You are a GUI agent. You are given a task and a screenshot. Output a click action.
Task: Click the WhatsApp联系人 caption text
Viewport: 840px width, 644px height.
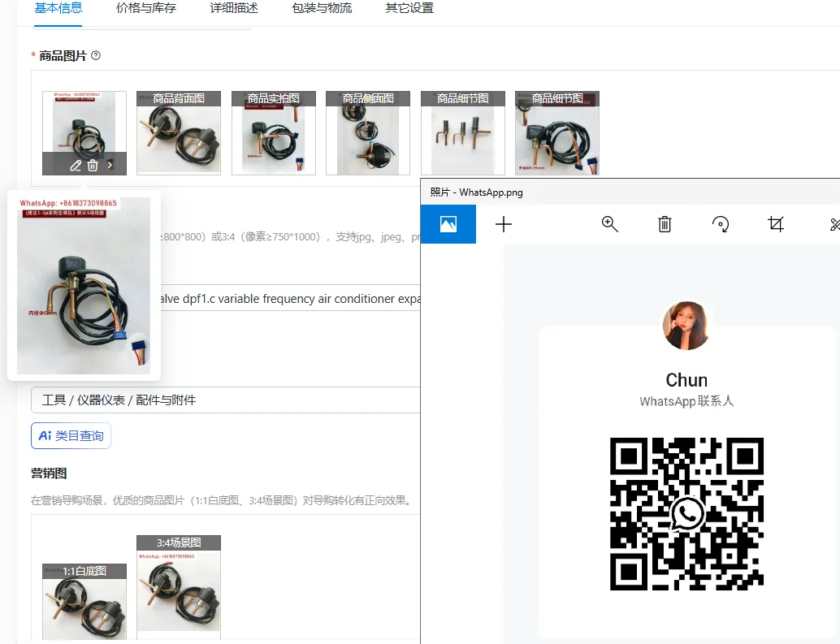coord(686,401)
